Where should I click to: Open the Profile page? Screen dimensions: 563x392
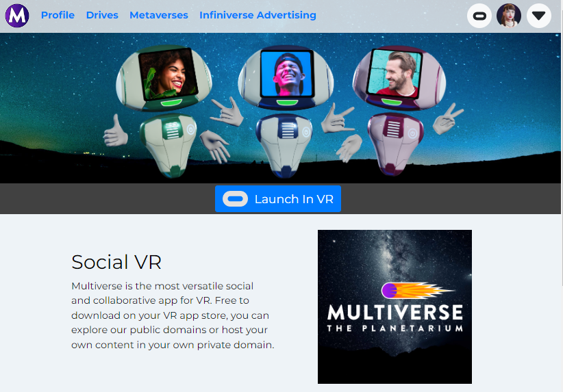58,15
